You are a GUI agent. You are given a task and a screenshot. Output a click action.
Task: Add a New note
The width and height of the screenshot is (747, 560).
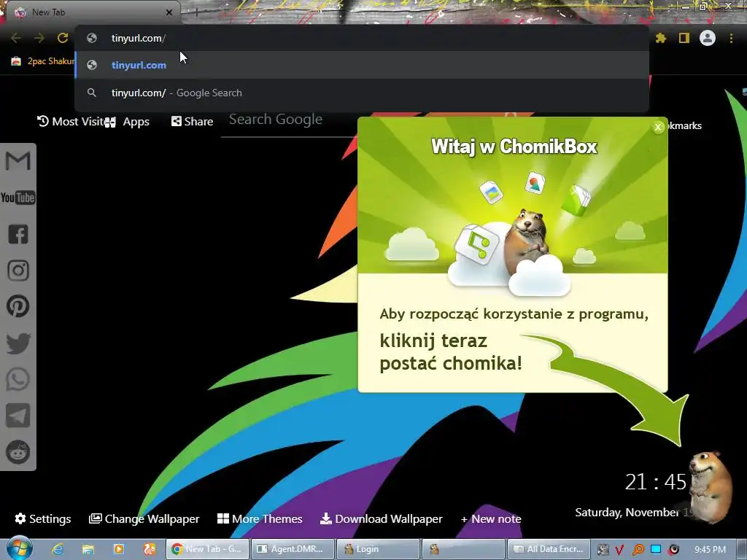pyautogui.click(x=491, y=519)
